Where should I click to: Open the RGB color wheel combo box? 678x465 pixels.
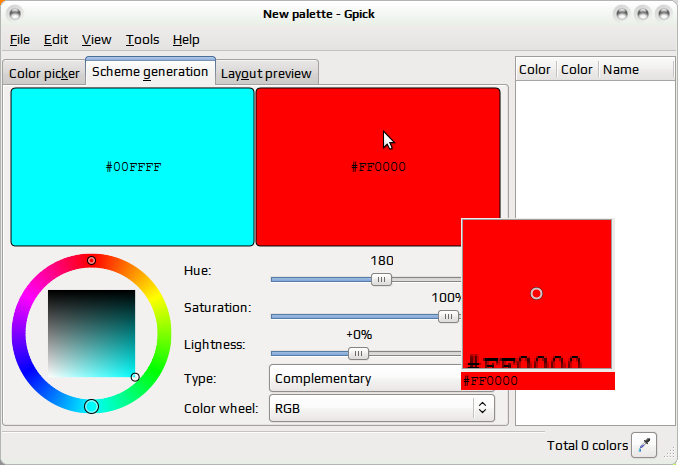(382, 408)
